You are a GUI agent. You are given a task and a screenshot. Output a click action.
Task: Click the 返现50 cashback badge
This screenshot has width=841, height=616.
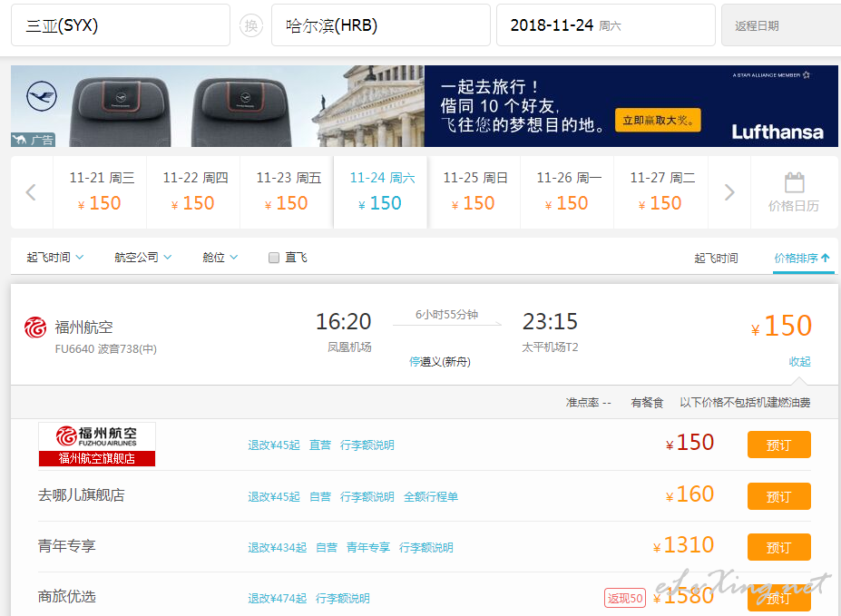(x=625, y=598)
